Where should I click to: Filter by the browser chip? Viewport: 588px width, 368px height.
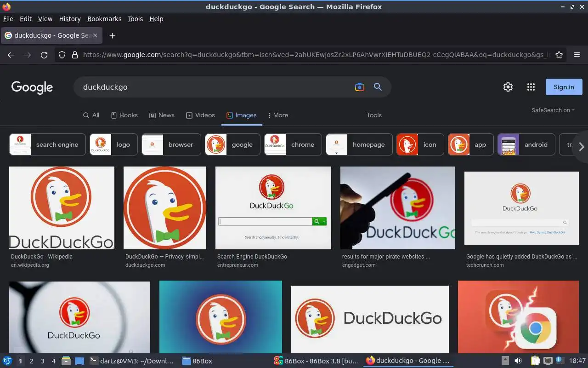(x=171, y=144)
